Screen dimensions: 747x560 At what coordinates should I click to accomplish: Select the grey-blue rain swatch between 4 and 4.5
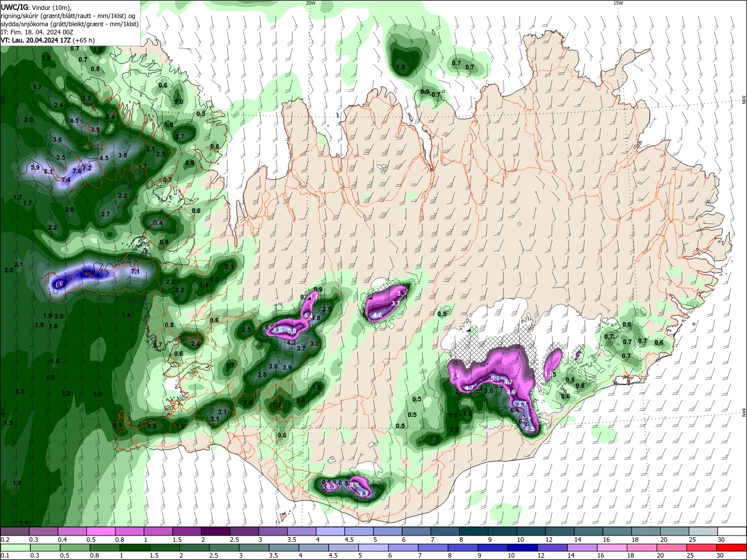(313, 548)
